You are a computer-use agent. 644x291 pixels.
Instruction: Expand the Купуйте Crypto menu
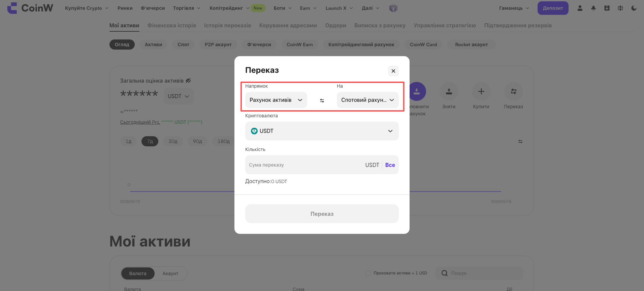(x=87, y=8)
